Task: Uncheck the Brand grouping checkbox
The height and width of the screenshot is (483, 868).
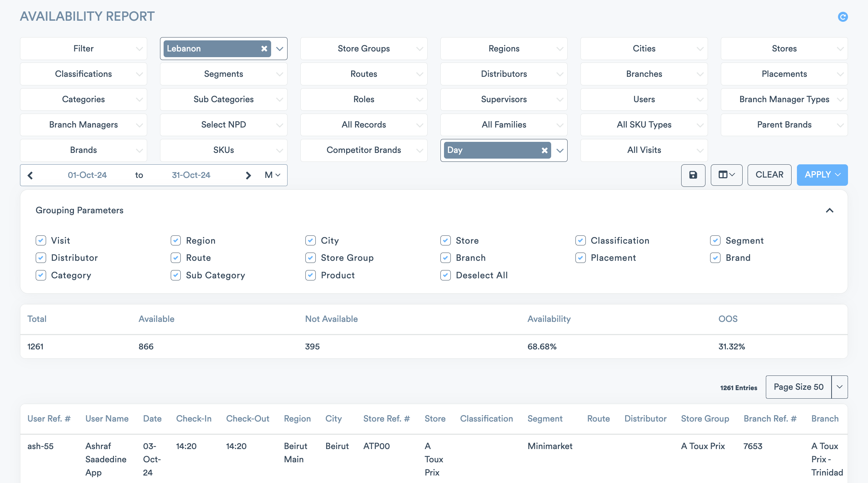Action: pos(715,258)
